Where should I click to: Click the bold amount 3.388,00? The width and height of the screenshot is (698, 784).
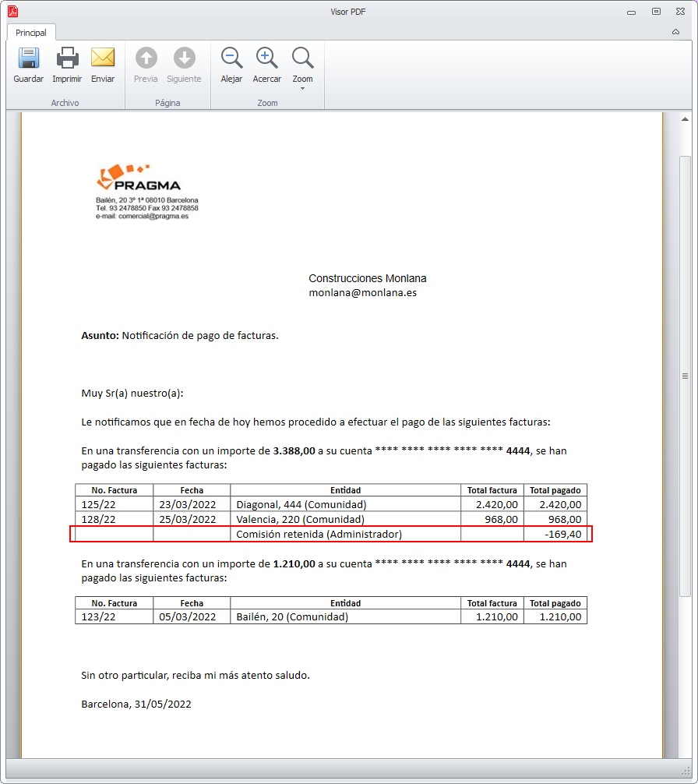(294, 450)
